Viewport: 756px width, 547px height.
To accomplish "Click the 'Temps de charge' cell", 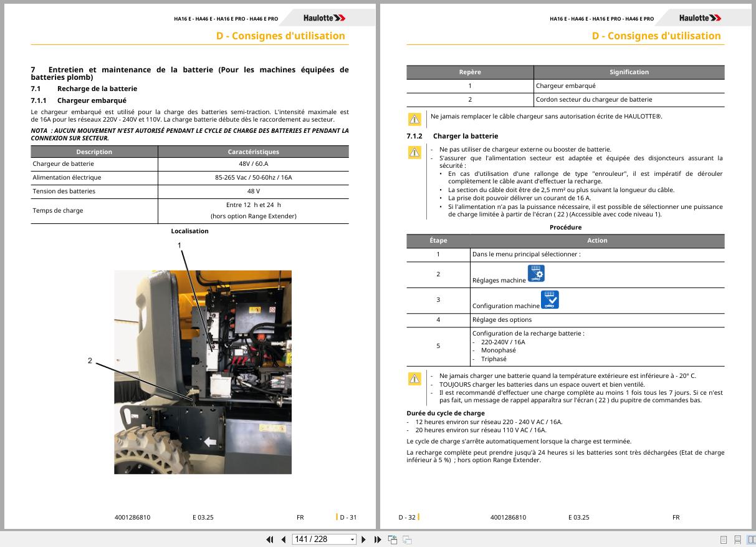I will click(95, 211).
